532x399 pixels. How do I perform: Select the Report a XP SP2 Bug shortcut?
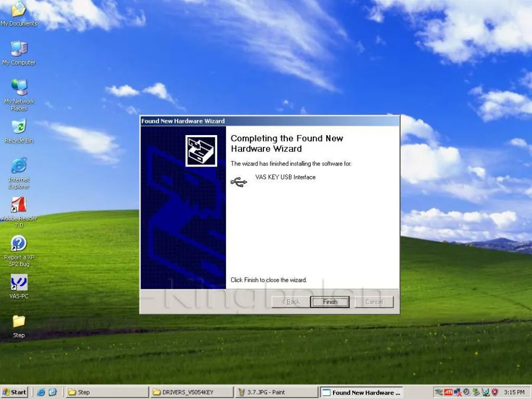click(x=19, y=251)
